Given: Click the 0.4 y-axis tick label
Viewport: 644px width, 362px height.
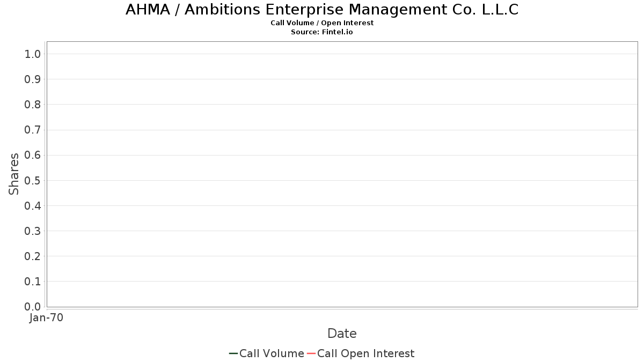Looking at the screenshot, I should coord(33,206).
